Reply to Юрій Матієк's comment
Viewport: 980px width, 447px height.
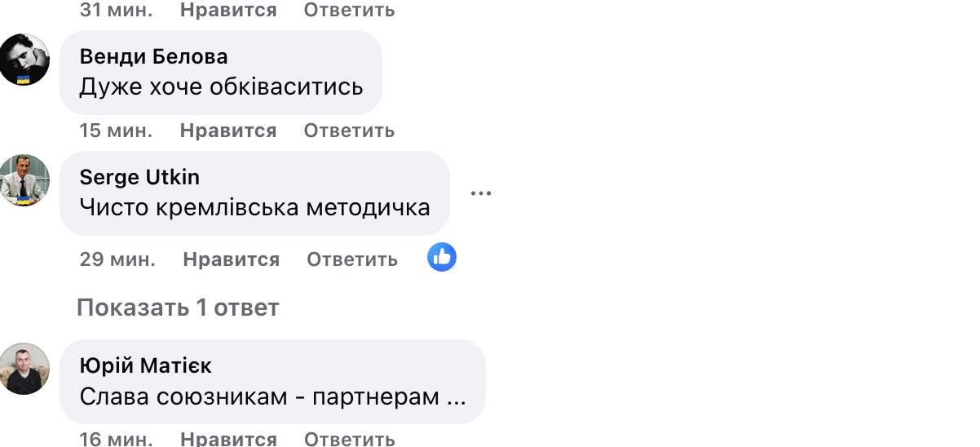pos(349,439)
